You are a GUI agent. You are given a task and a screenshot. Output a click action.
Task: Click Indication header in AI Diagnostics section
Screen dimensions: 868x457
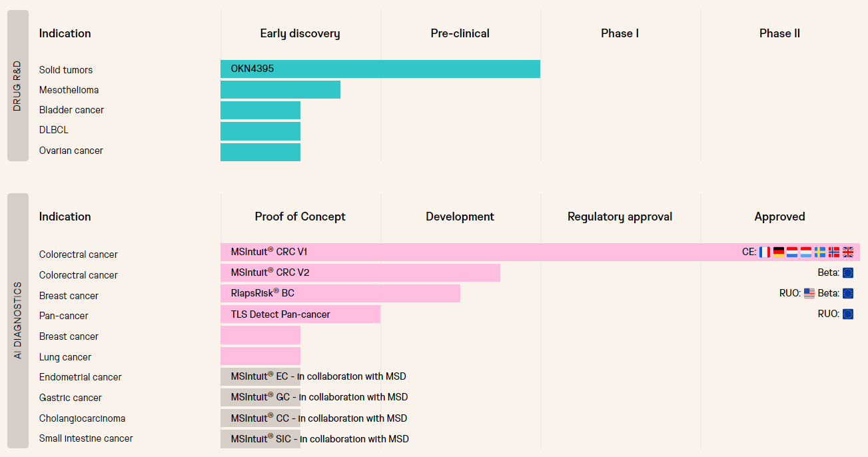[x=65, y=217]
